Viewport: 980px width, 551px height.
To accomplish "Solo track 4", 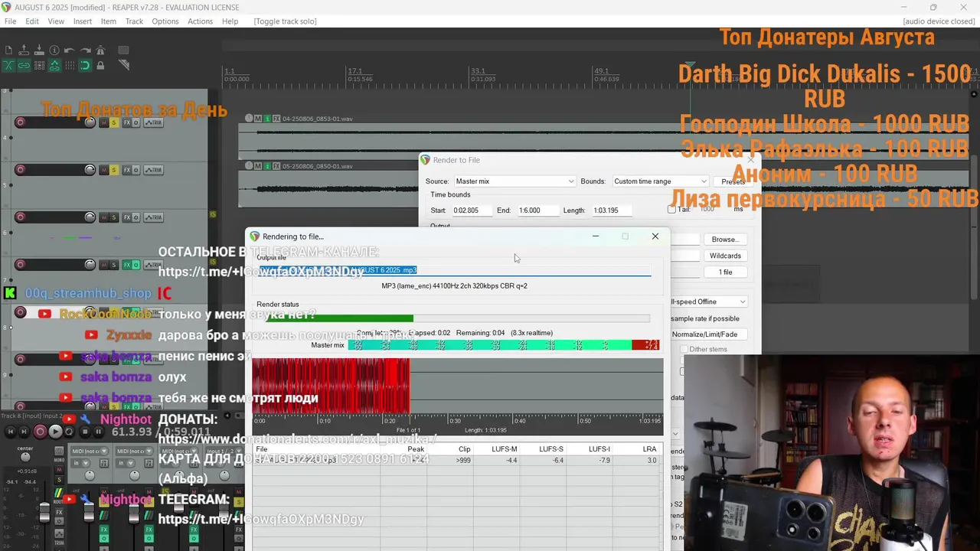I will click(114, 122).
